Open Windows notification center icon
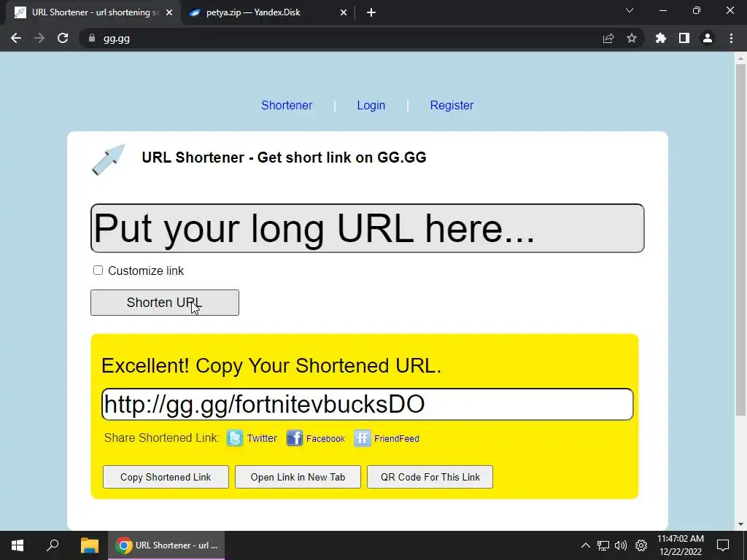The image size is (747, 560). 723,545
